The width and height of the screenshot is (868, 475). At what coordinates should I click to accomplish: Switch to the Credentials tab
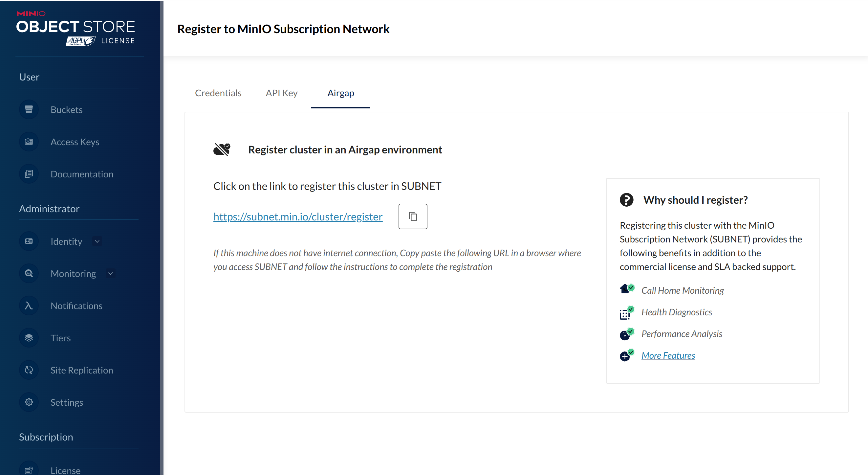pyautogui.click(x=218, y=93)
